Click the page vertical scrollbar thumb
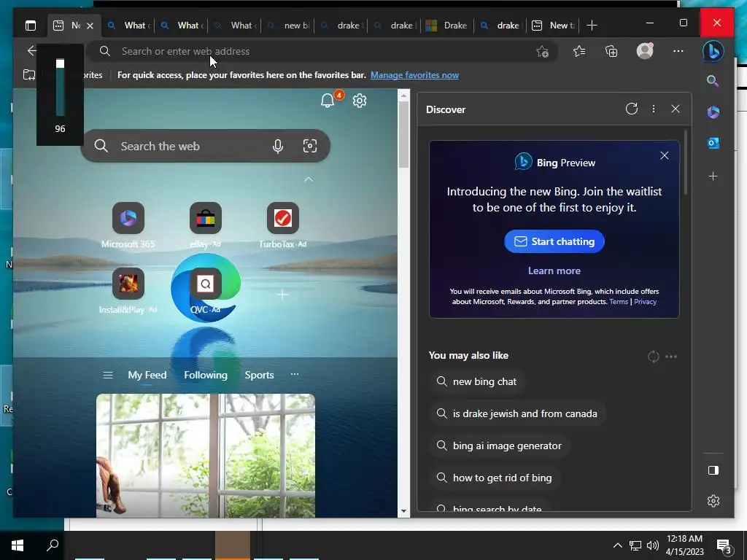Screen dimensions: 747x560 pos(403,135)
